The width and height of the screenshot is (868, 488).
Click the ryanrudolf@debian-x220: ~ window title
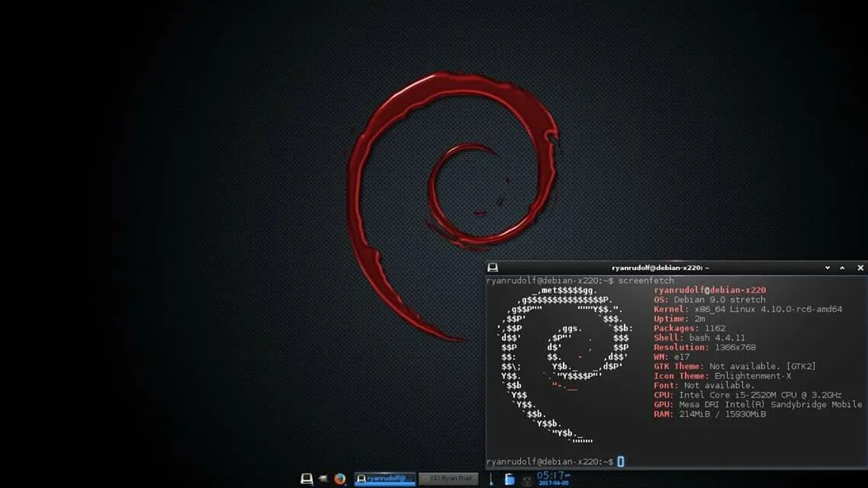(660, 268)
